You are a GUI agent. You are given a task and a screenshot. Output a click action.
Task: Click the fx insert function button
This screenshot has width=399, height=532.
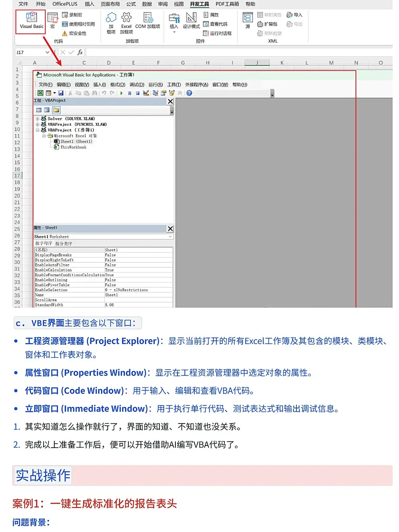pyautogui.click(x=80, y=52)
